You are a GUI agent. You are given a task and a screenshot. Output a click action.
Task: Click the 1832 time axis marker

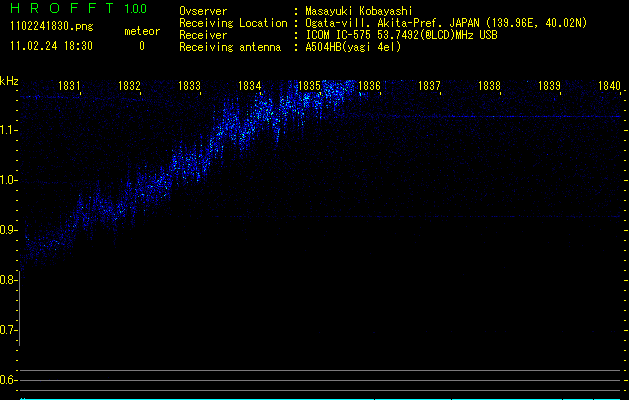click(x=130, y=86)
